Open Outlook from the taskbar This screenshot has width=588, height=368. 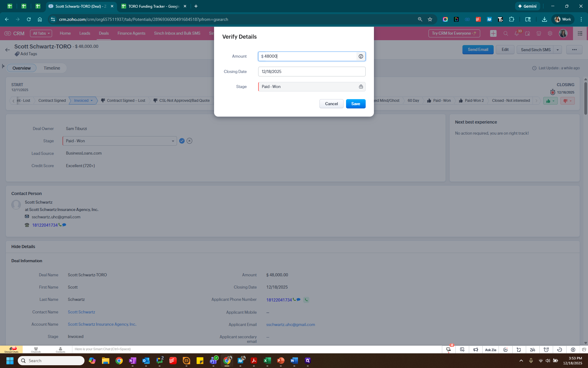pyautogui.click(x=146, y=361)
